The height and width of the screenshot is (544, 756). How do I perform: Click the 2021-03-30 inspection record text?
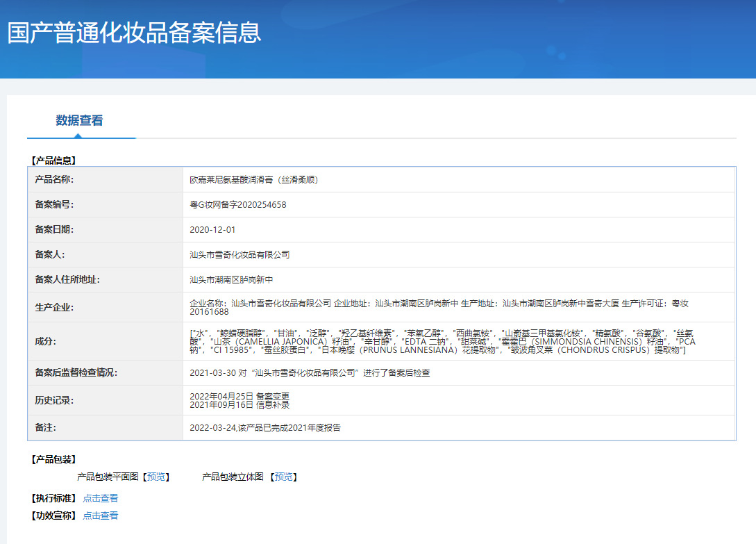310,372
